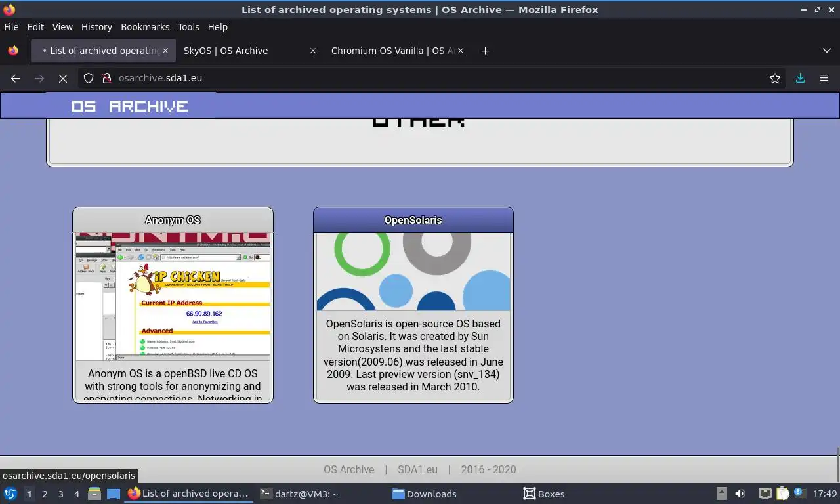Stop loading the page with the X button

(x=63, y=78)
